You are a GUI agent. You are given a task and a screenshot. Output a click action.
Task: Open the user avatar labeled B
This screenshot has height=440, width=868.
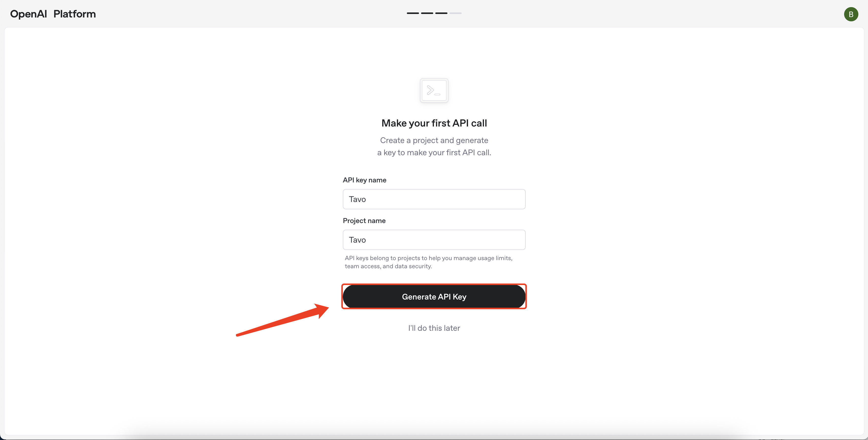click(x=851, y=14)
